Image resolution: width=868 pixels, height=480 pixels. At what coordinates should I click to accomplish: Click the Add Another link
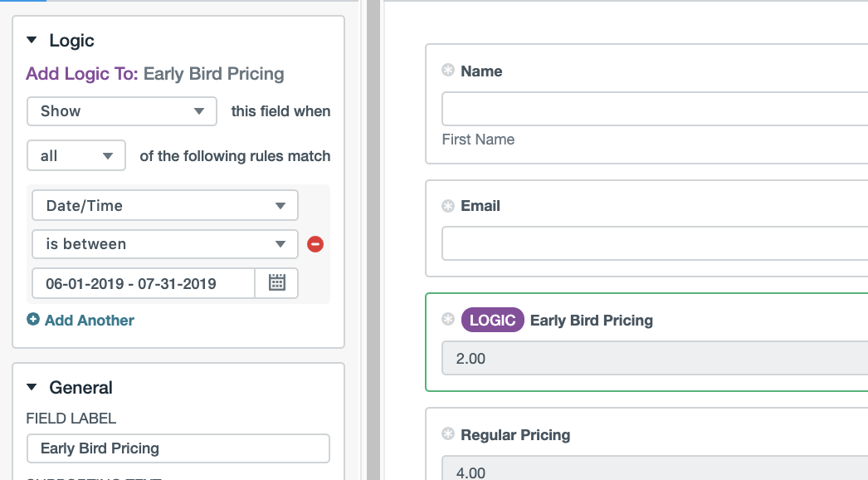[x=87, y=320]
